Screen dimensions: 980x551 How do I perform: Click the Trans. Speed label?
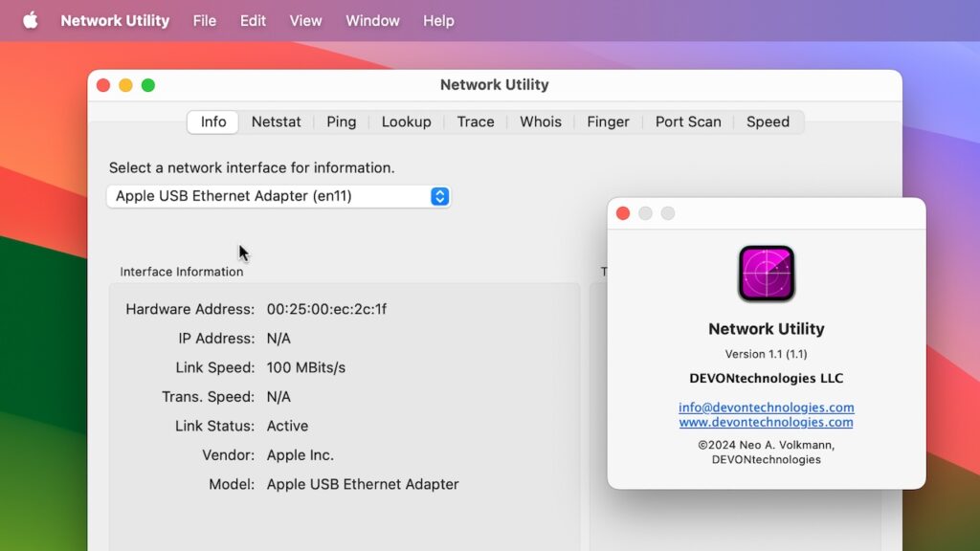pyautogui.click(x=208, y=397)
